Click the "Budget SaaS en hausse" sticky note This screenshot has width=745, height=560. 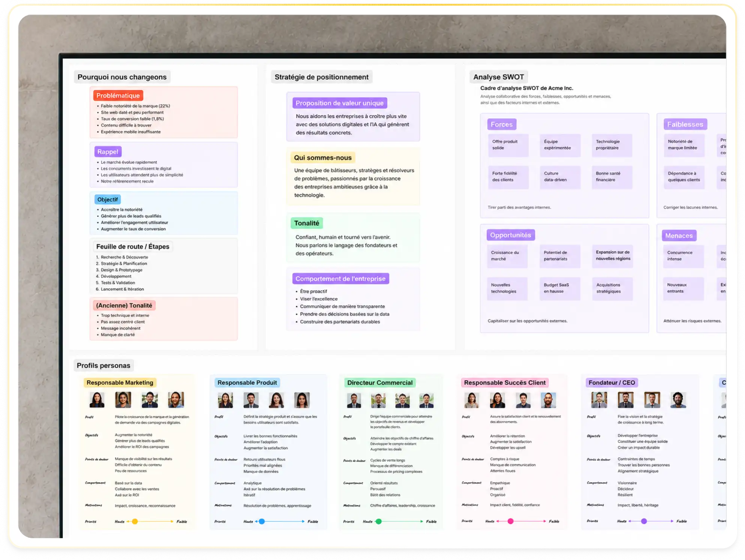pos(560,289)
